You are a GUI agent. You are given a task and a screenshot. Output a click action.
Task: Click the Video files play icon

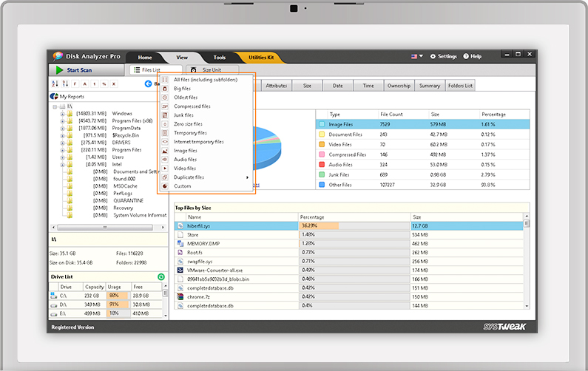tap(165, 169)
